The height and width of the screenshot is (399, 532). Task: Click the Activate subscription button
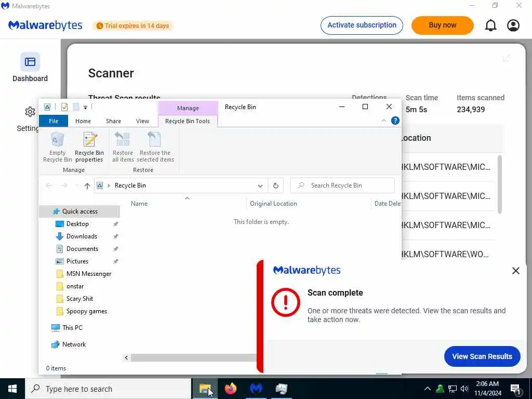[362, 25]
